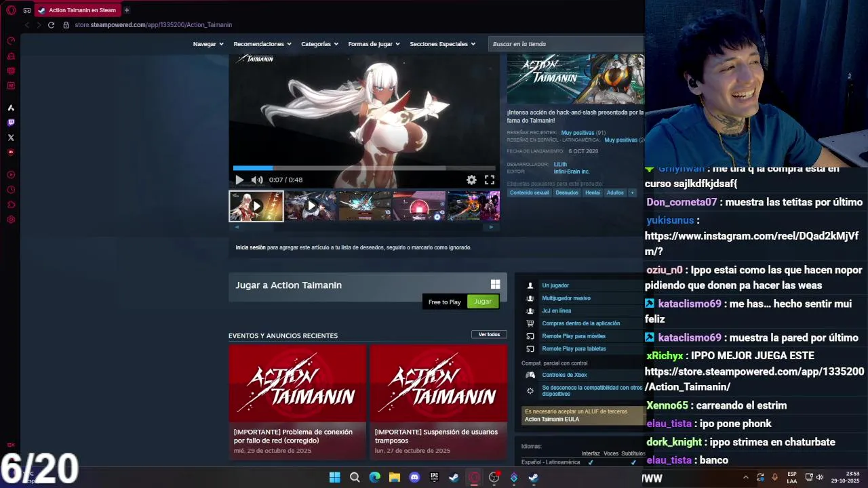Image resolution: width=868 pixels, height=488 pixels.
Task: Open the Twitch panel in Opera sidebar
Action: coord(11,123)
